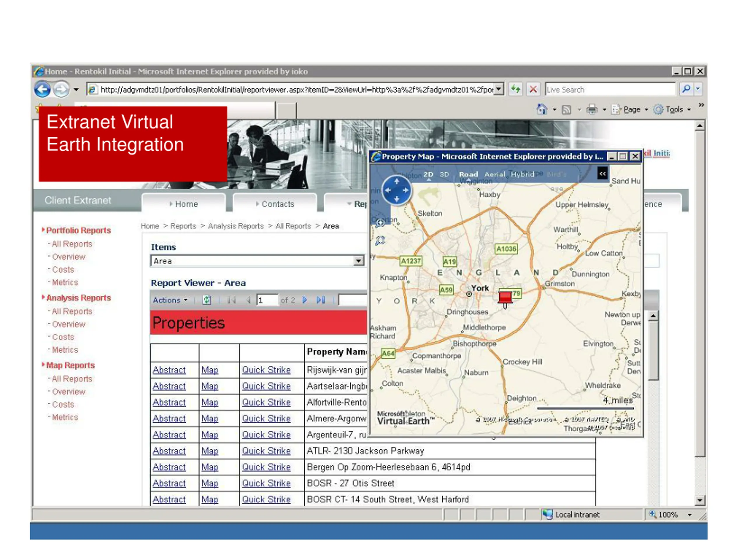
Task: Open search provider dropdown arrow
Action: (698, 89)
